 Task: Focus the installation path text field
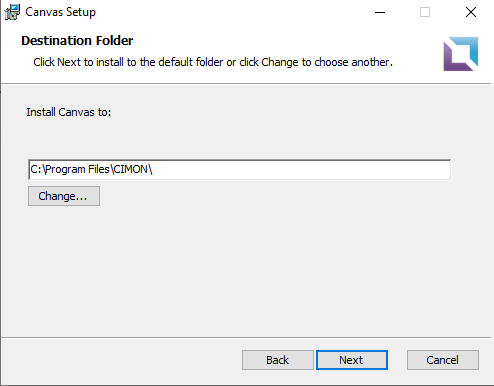point(239,170)
